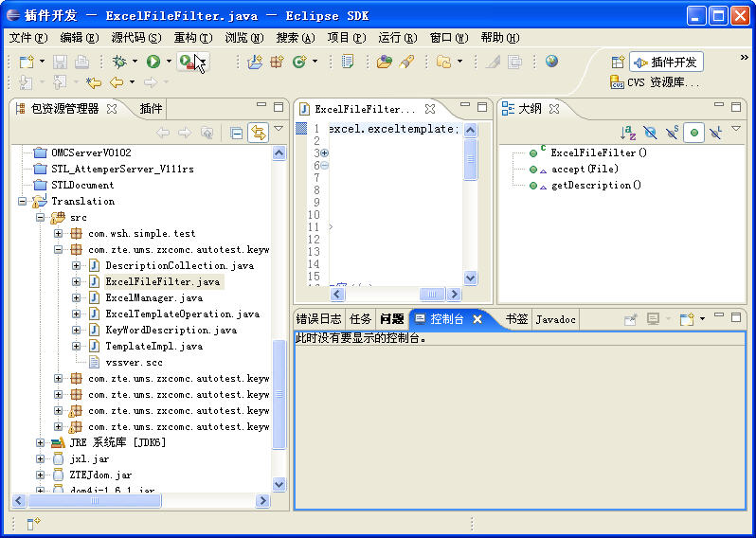This screenshot has height=538, width=756.
Task: Click editor vertical scrollbar thumb
Action: click(x=470, y=159)
